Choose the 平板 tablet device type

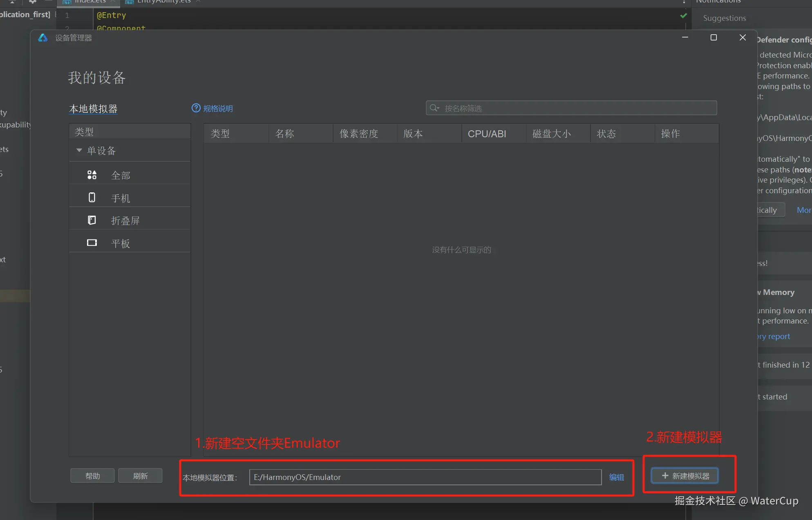click(121, 243)
